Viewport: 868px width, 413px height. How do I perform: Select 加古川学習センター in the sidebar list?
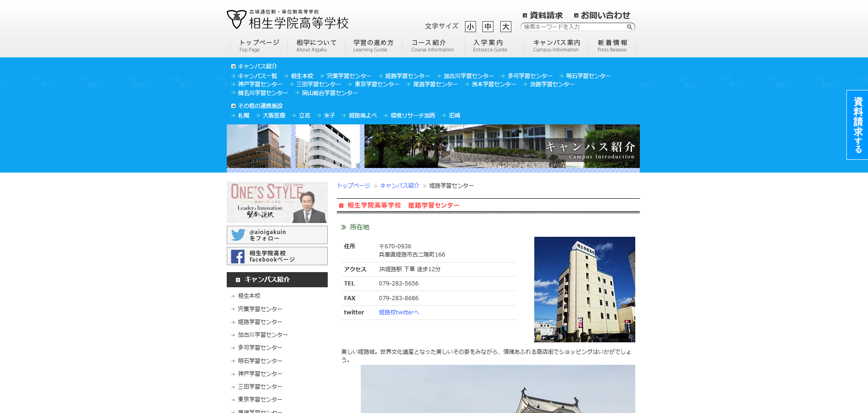(x=263, y=335)
